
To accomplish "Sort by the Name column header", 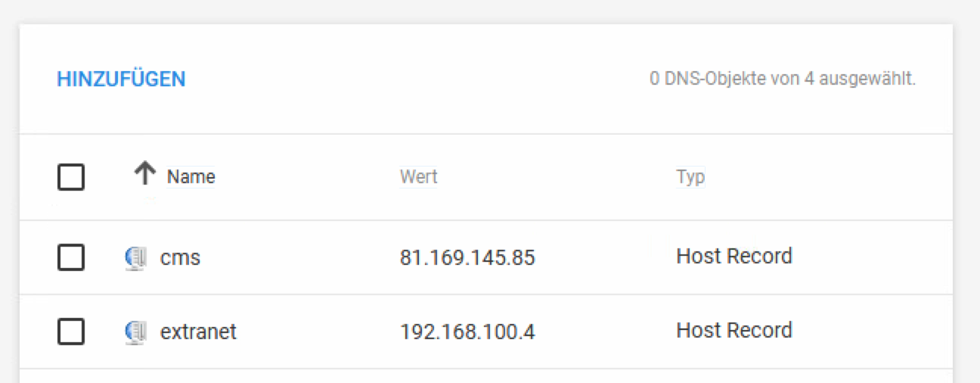I will [191, 177].
